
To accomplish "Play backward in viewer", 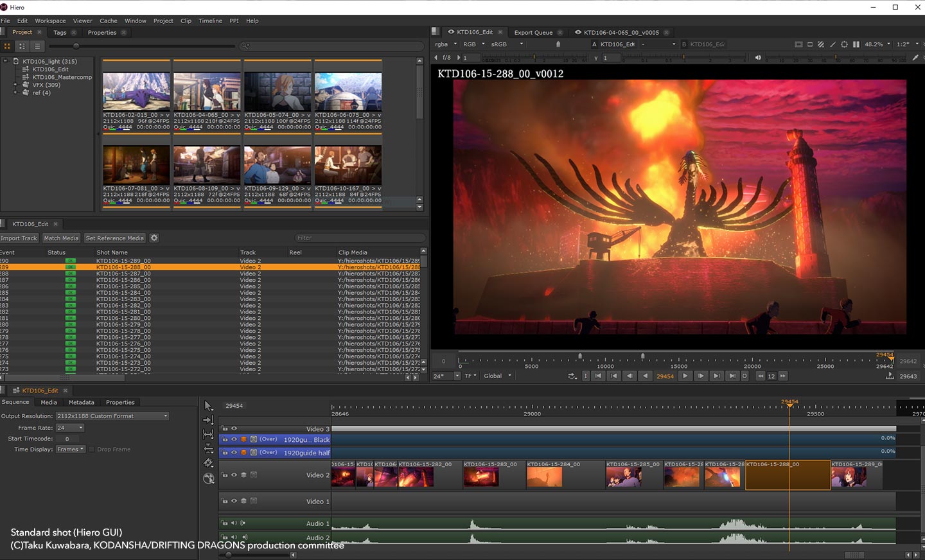I will pos(646,376).
